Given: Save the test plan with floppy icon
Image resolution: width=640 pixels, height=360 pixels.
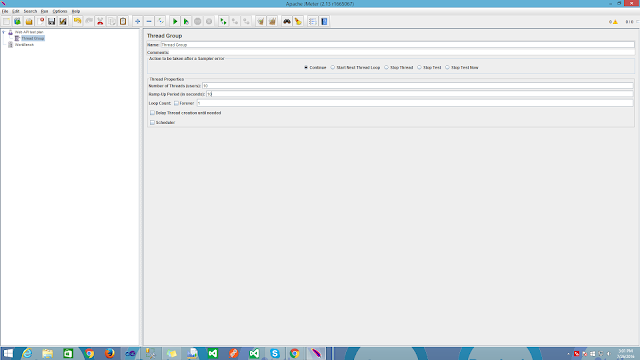Looking at the screenshot, I should pyautogui.click(x=51, y=21).
